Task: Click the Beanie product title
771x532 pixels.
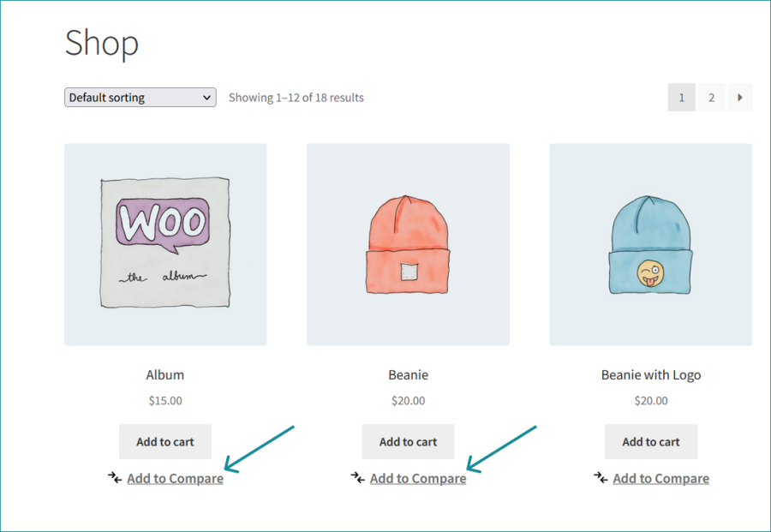Action: click(x=408, y=375)
